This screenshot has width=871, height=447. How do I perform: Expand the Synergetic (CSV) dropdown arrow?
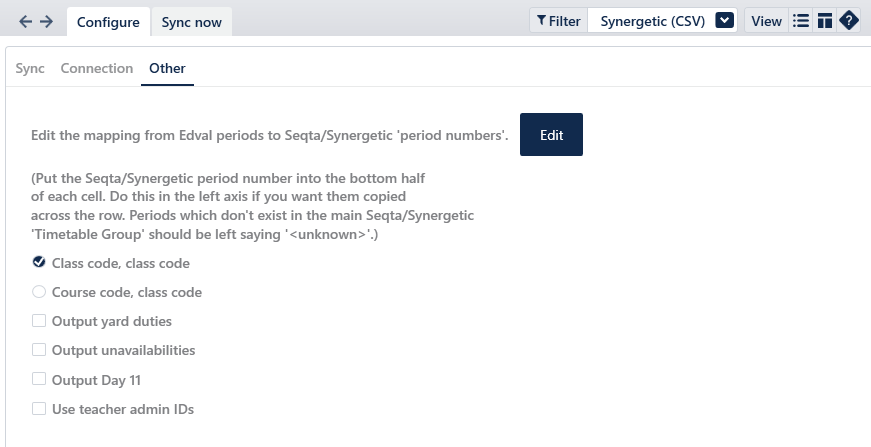(726, 21)
